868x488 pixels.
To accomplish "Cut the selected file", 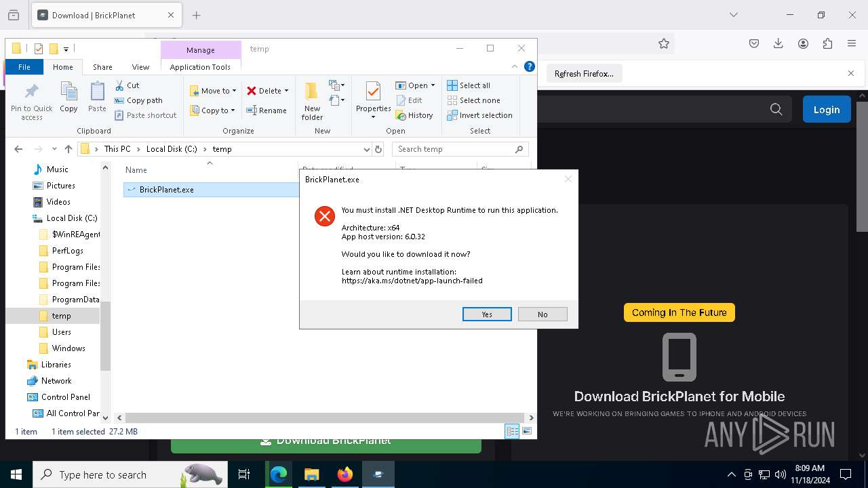I will [127, 85].
